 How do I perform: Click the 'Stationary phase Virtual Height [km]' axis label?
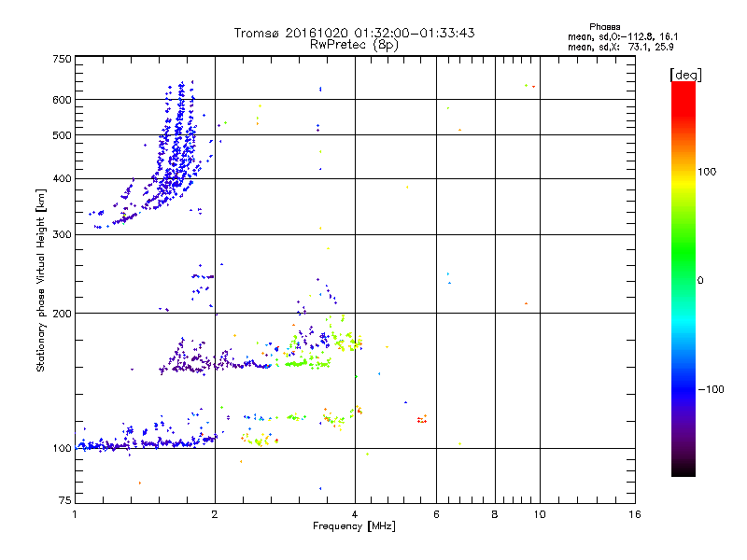40,280
